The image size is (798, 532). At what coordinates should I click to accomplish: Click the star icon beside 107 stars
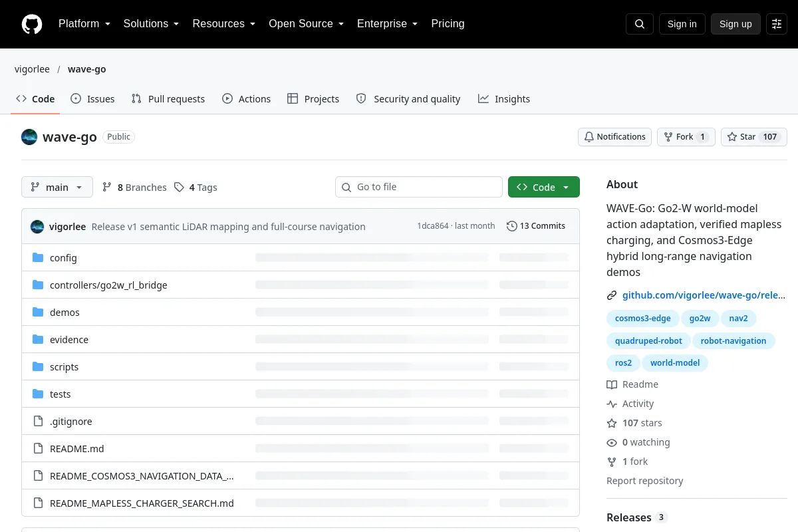click(x=612, y=424)
